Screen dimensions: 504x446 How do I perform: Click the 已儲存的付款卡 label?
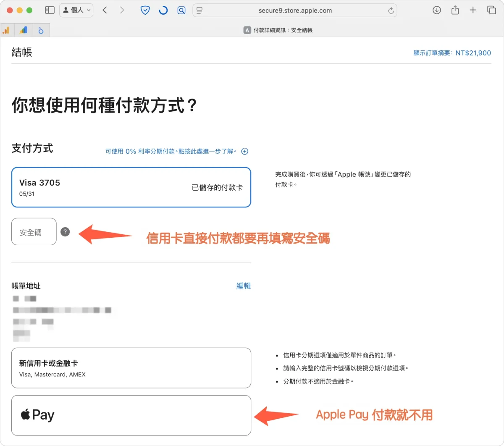pos(217,188)
